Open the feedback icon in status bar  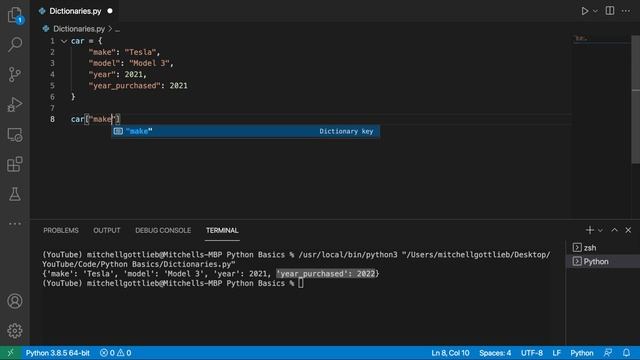pos(608,353)
